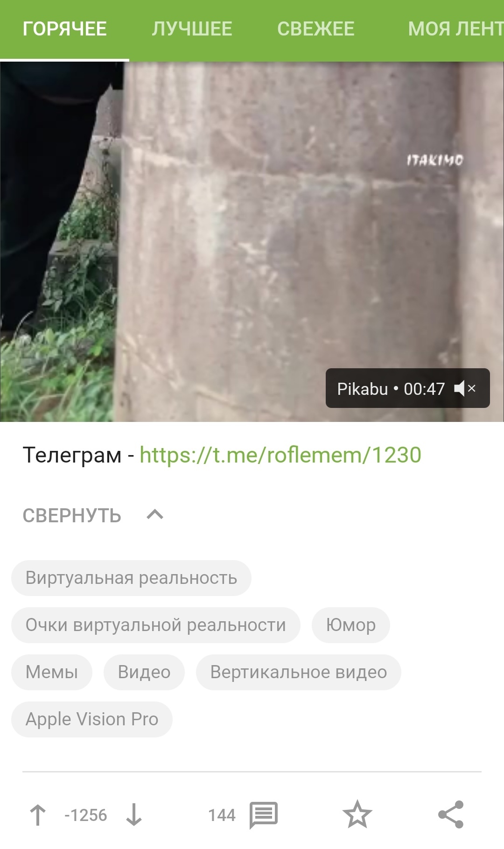Image resolution: width=504 pixels, height=849 pixels.
Task: Unmute the video sound
Action: pos(465,388)
